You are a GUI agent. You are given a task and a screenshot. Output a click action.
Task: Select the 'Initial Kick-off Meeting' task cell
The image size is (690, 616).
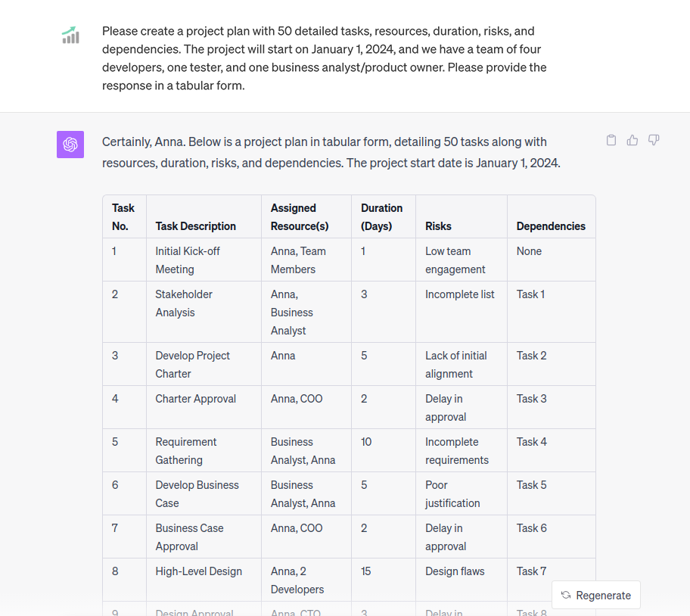187,260
